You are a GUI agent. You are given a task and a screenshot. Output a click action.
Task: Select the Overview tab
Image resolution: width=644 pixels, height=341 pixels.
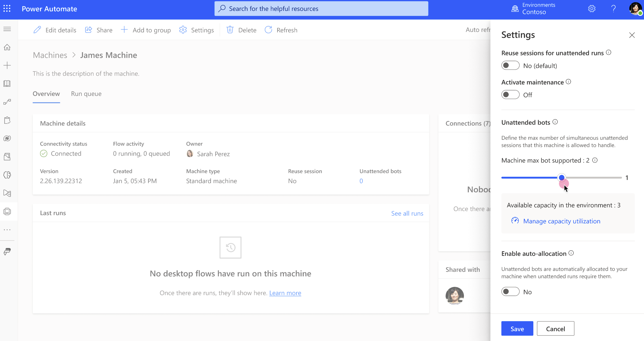click(46, 93)
